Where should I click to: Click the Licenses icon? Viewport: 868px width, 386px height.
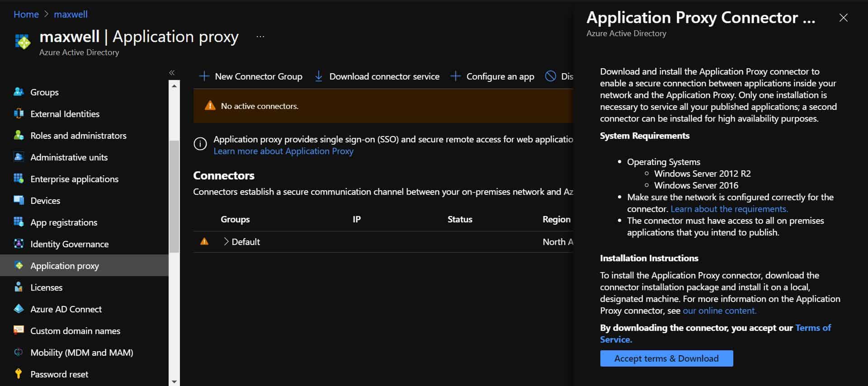click(19, 287)
